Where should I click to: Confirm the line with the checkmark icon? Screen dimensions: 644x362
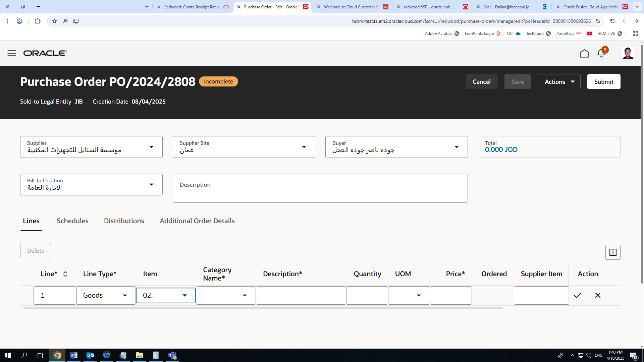(x=578, y=295)
